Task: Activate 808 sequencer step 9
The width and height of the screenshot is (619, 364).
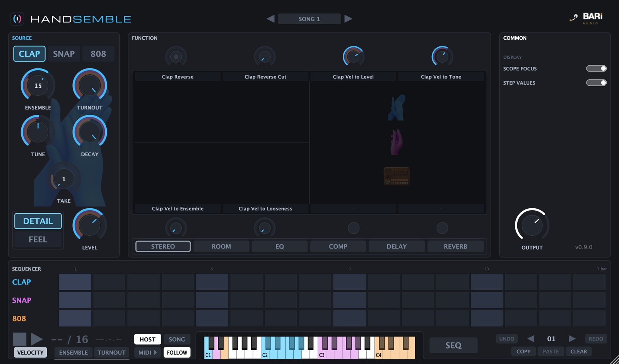Action: coord(349,318)
